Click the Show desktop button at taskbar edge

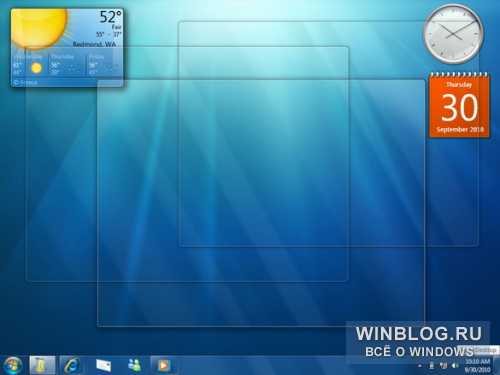click(x=497, y=365)
